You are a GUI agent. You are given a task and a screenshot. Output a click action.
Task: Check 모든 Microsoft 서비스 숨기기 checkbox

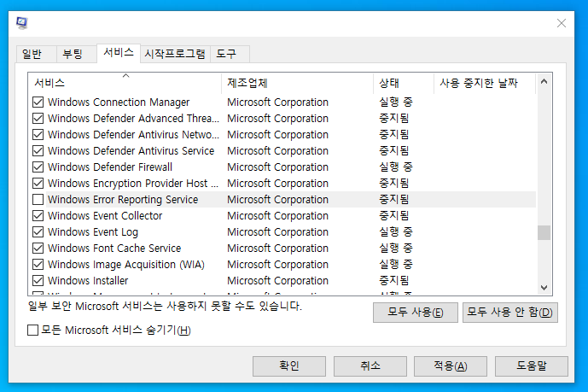coord(33,331)
